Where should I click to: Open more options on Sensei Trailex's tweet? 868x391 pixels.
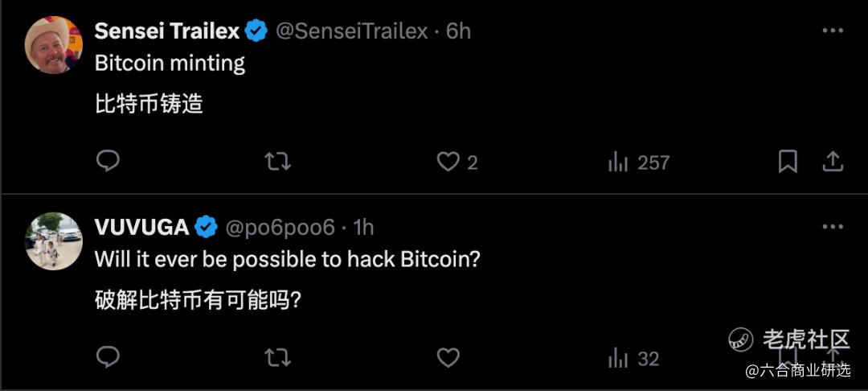833,31
